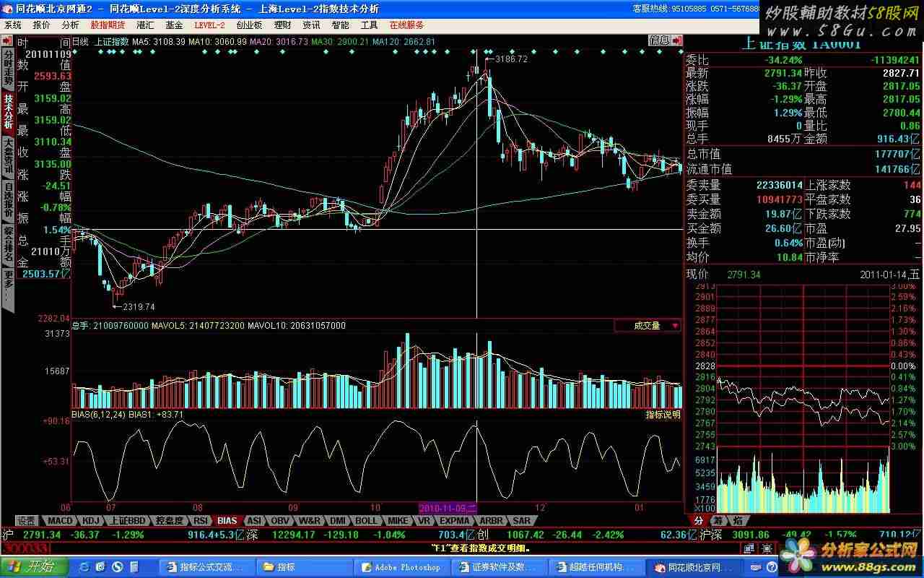Switch to the 分时走势 side tab

[x=8, y=67]
